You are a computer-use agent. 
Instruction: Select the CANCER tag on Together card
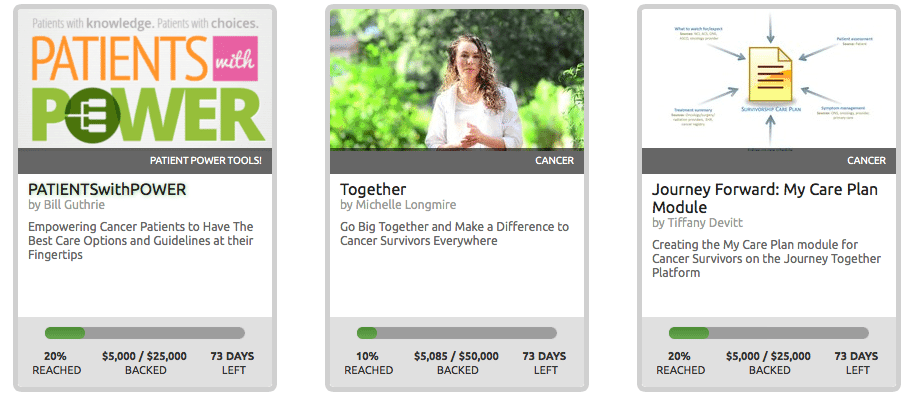(x=555, y=161)
